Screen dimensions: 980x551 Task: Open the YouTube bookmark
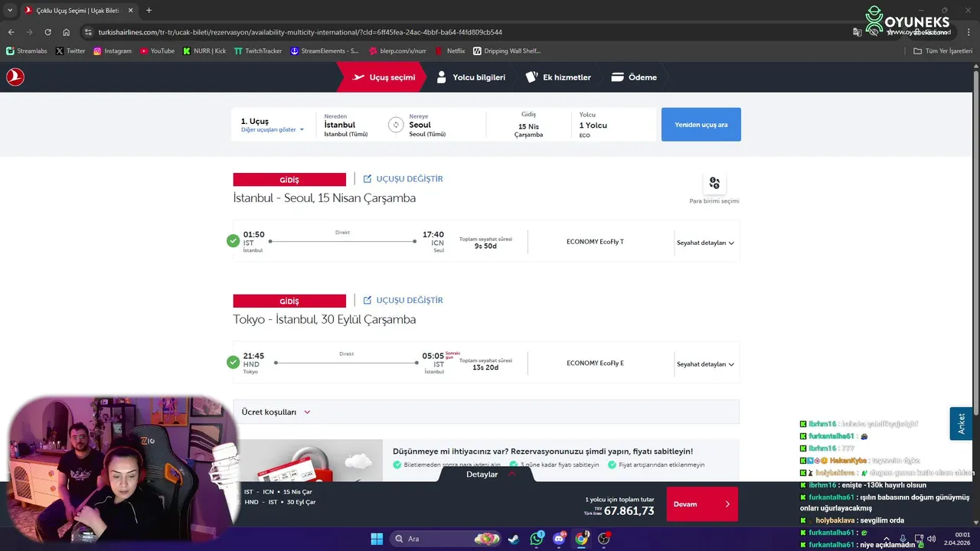[157, 51]
